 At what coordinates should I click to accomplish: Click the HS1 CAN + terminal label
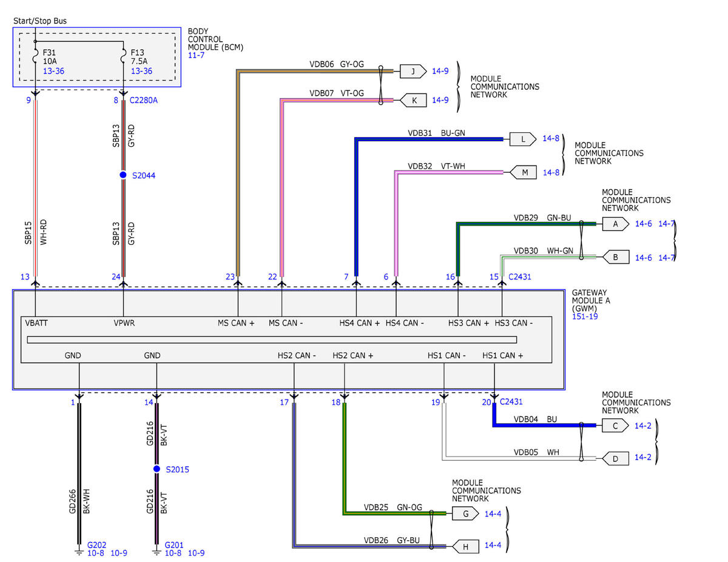pos(502,355)
